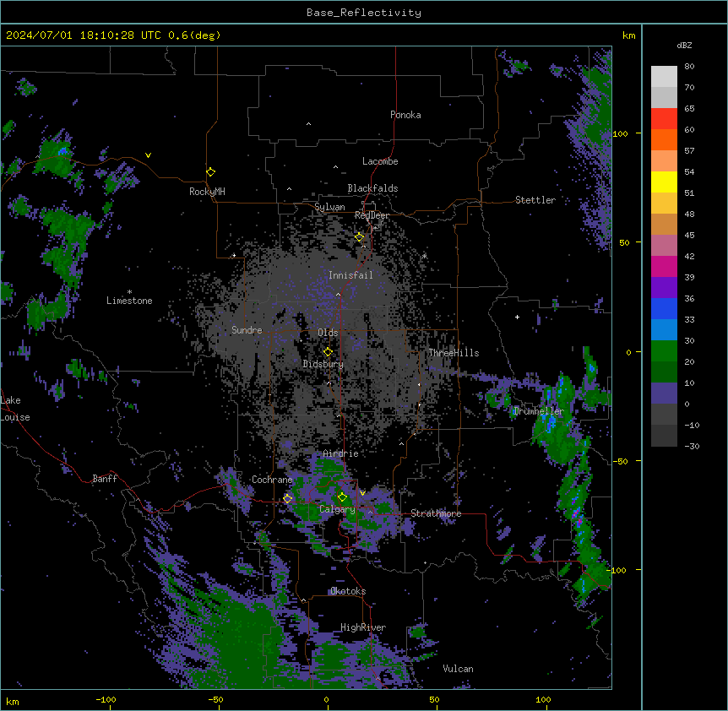This screenshot has height=711, width=728.
Task: Click the dBZ legend heading
Action: tap(684, 45)
